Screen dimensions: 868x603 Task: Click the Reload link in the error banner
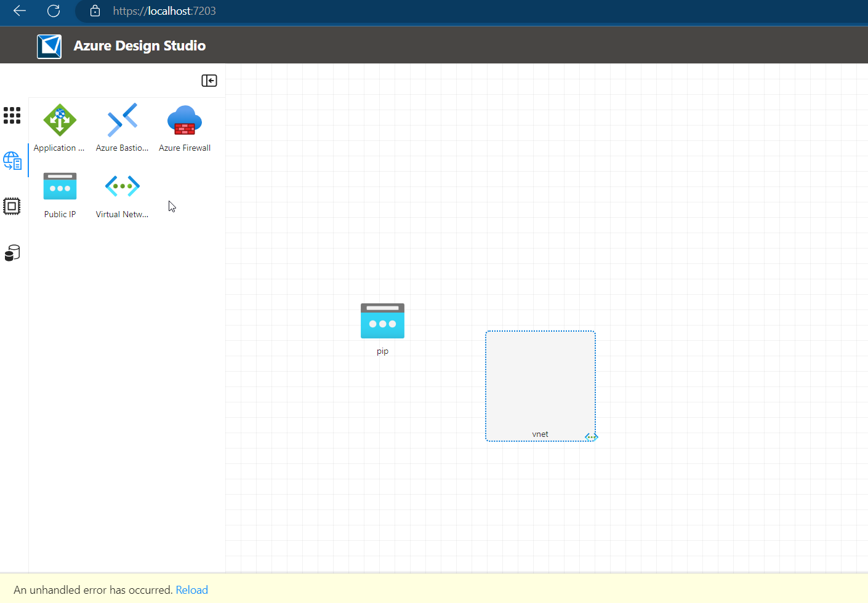191,589
